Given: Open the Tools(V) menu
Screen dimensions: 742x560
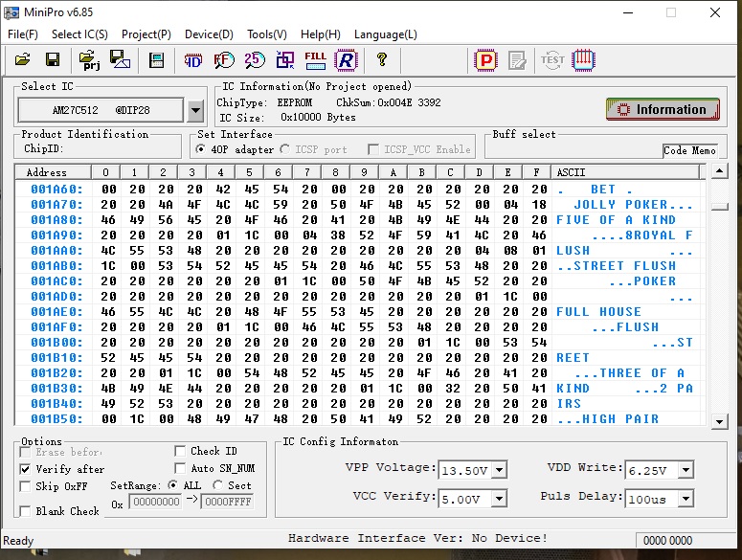Looking at the screenshot, I should coord(267,34).
